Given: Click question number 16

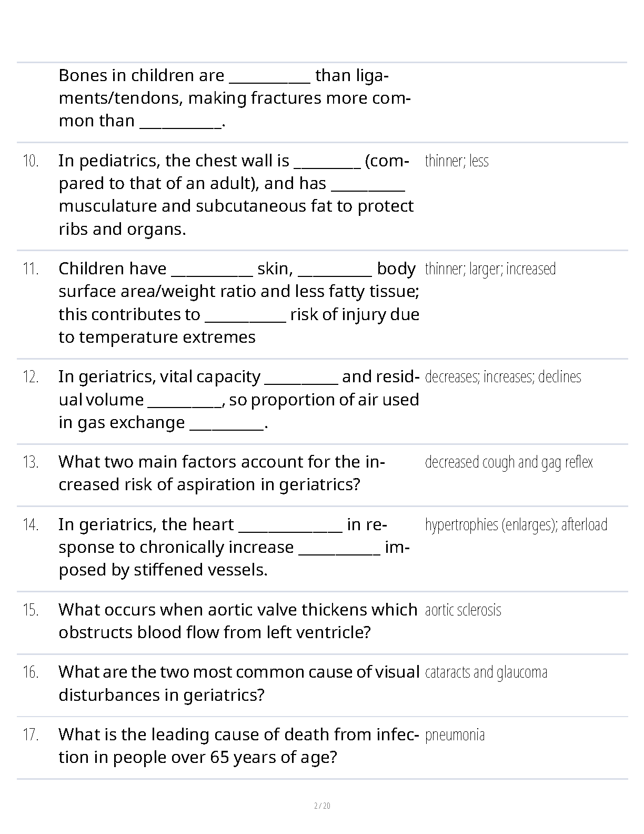Looking at the screenshot, I should (31, 673).
